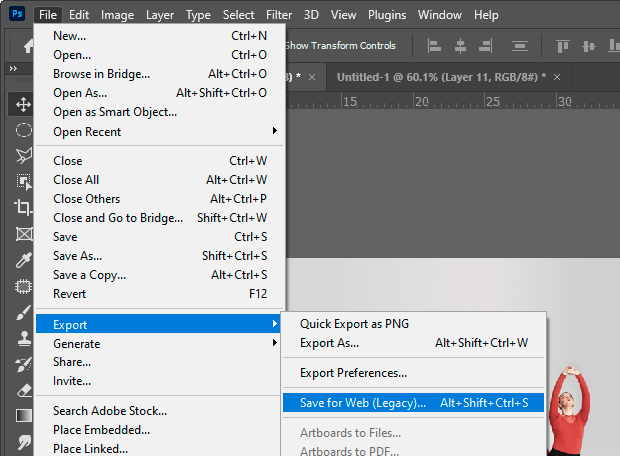Select the Eyedropper tool
The width and height of the screenshot is (620, 456).
pyautogui.click(x=22, y=259)
